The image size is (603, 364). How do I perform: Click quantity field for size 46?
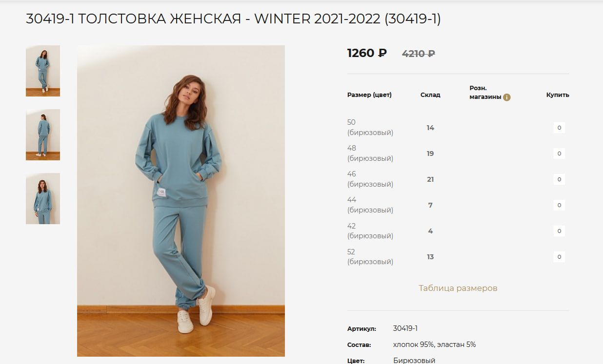coord(559,179)
